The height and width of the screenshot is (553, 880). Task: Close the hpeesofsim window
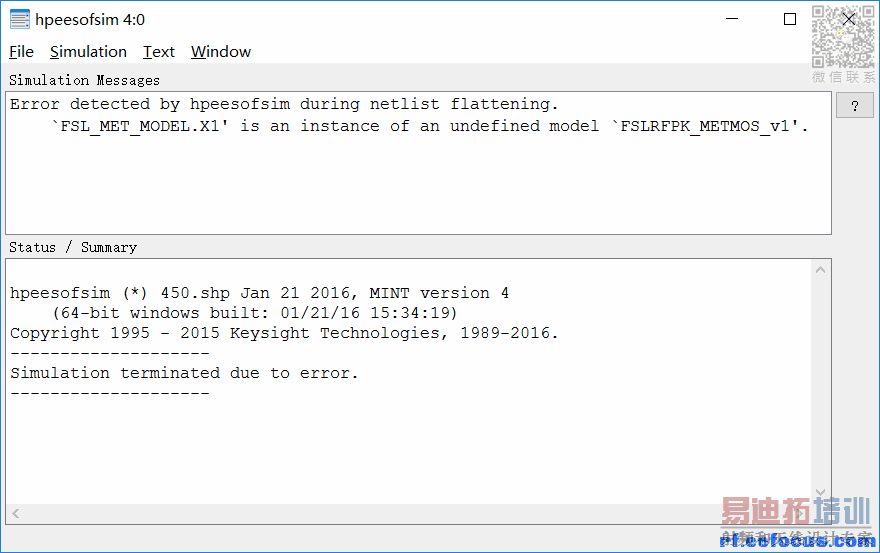(x=850, y=19)
